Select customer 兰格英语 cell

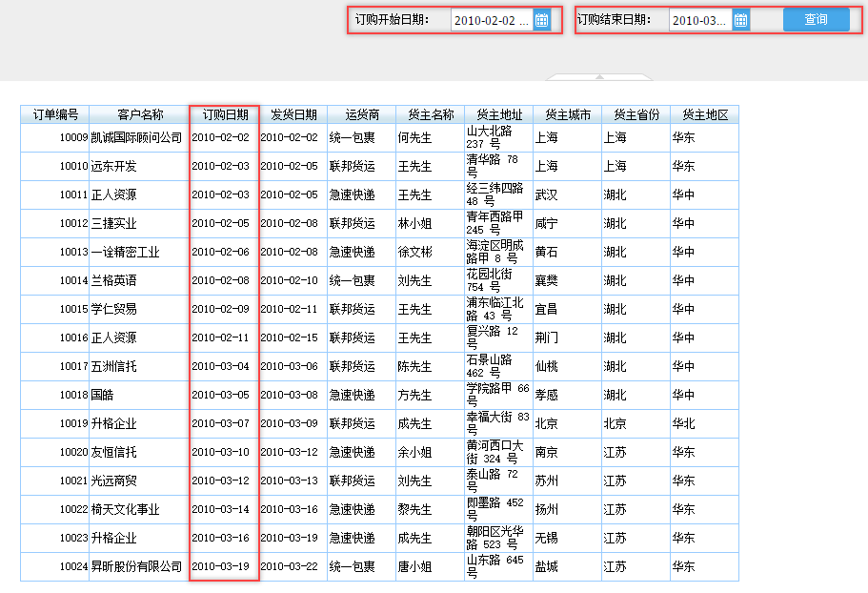[139, 280]
